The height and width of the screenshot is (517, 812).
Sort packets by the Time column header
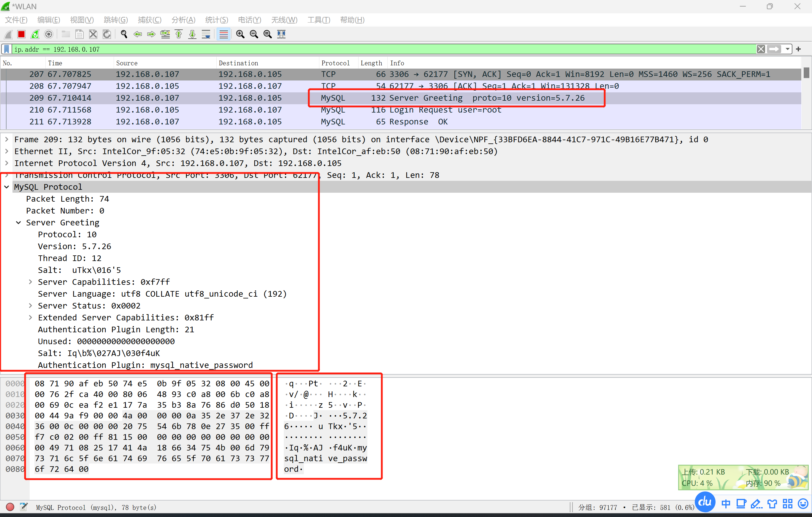[x=80, y=63]
